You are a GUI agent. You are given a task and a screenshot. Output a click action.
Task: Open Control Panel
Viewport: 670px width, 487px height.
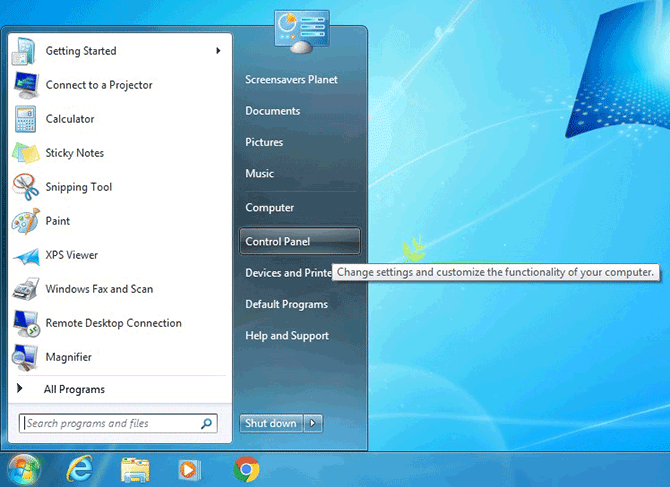pos(300,241)
